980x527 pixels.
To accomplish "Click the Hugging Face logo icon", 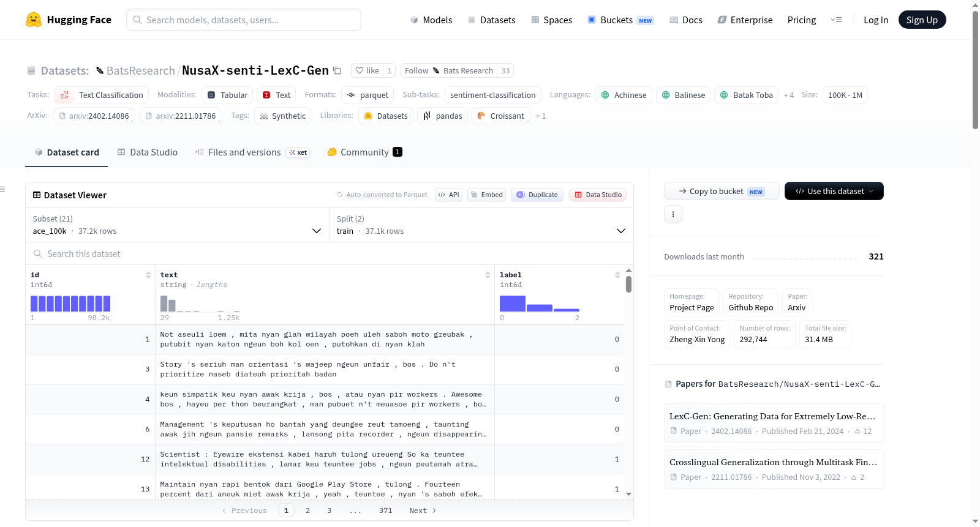I will tap(34, 20).
